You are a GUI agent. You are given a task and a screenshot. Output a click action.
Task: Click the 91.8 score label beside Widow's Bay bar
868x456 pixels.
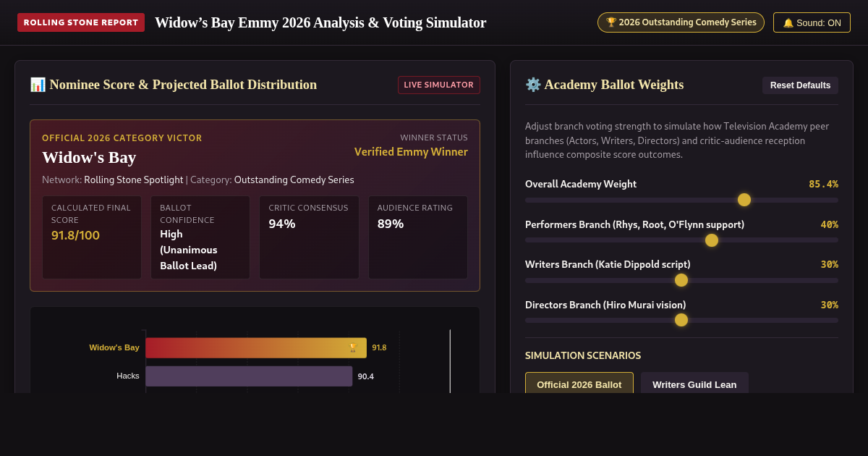(379, 347)
